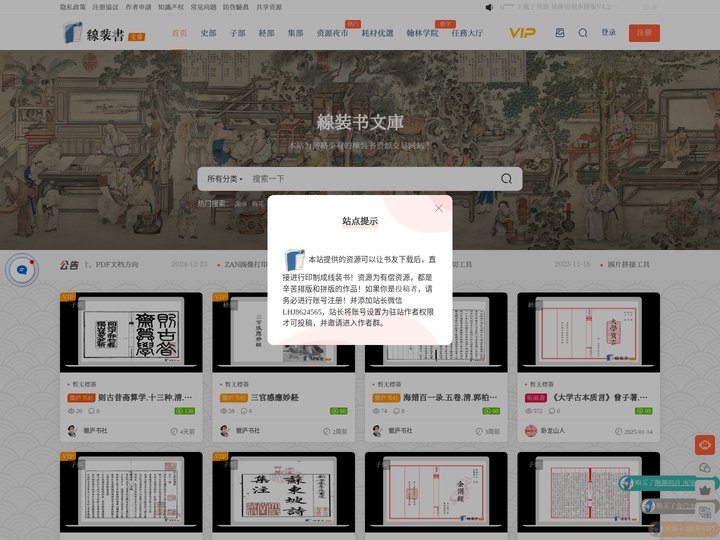This screenshot has width=720, height=540.
Task: Open the 所有分类 category dropdown
Action: point(225,179)
